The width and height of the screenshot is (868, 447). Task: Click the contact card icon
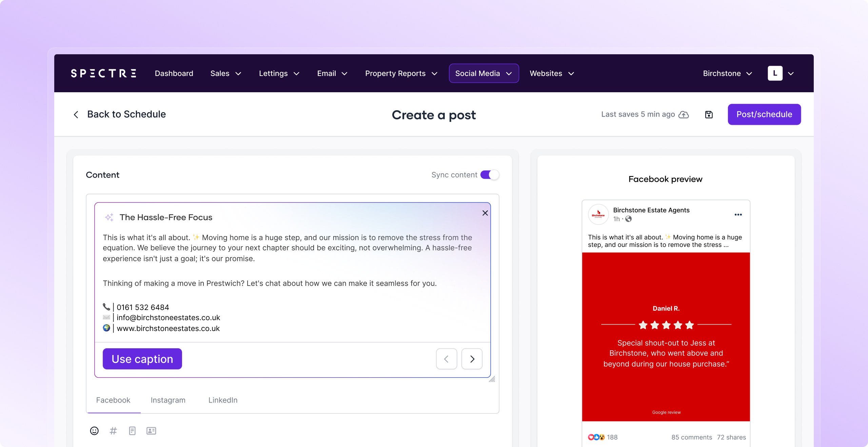[151, 431]
